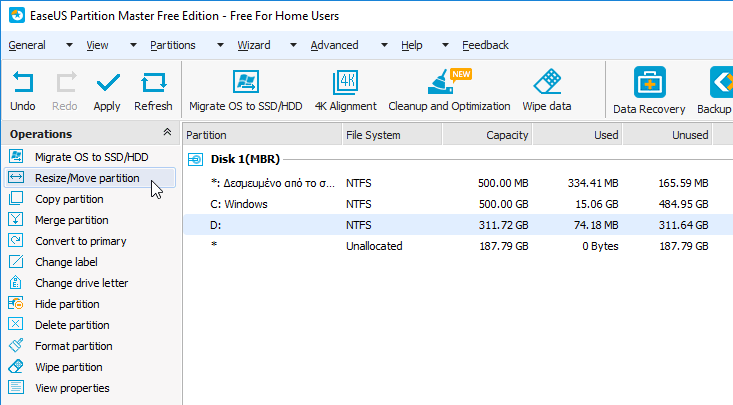Click the Wipe partition eraser icon

coord(16,367)
